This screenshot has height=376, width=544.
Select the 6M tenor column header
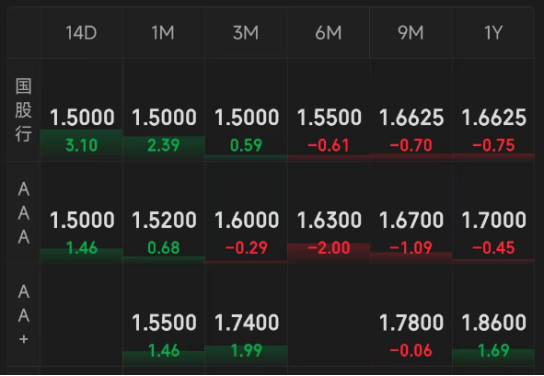(328, 33)
